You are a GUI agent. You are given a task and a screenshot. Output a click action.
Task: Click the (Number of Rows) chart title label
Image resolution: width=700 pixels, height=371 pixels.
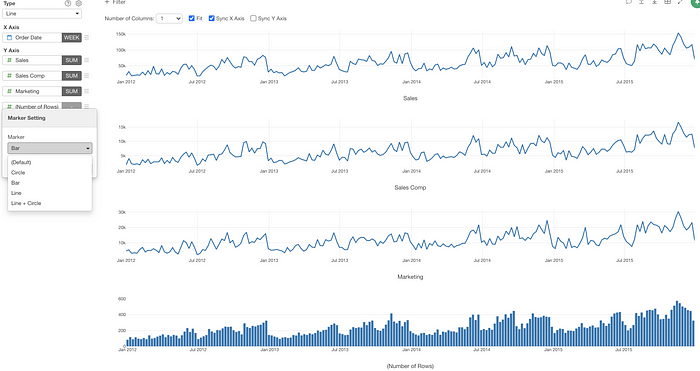(x=410, y=366)
